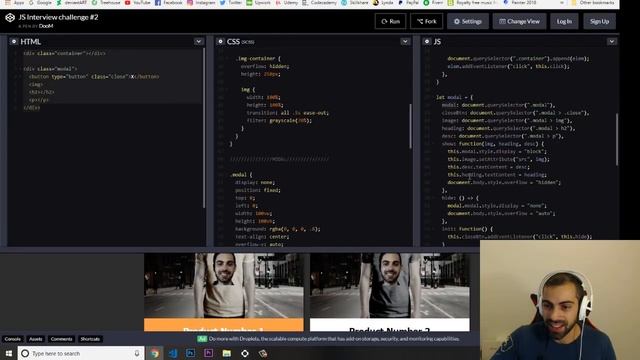Image resolution: width=640 pixels, height=360 pixels.
Task: Click the .modal selector line in CSS
Action: point(241,175)
